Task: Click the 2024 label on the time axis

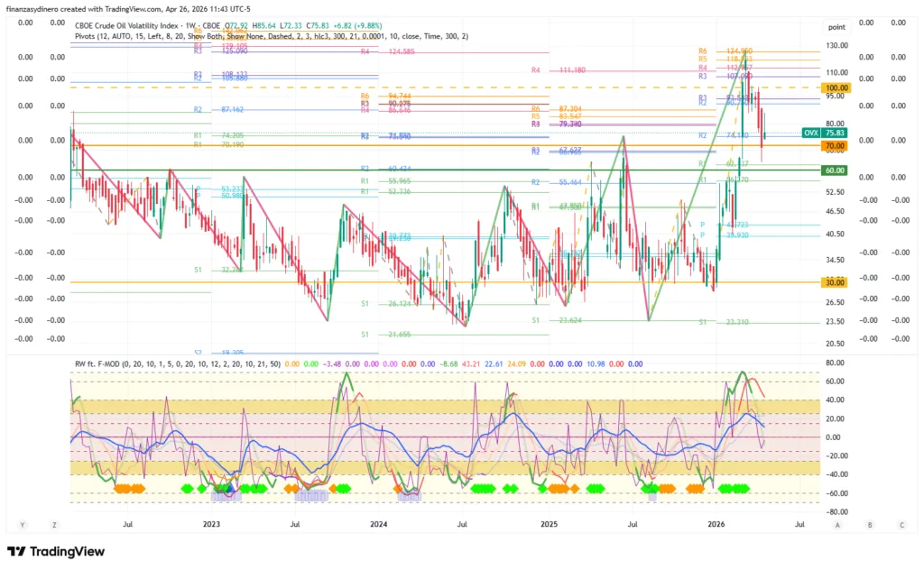Action: click(379, 523)
